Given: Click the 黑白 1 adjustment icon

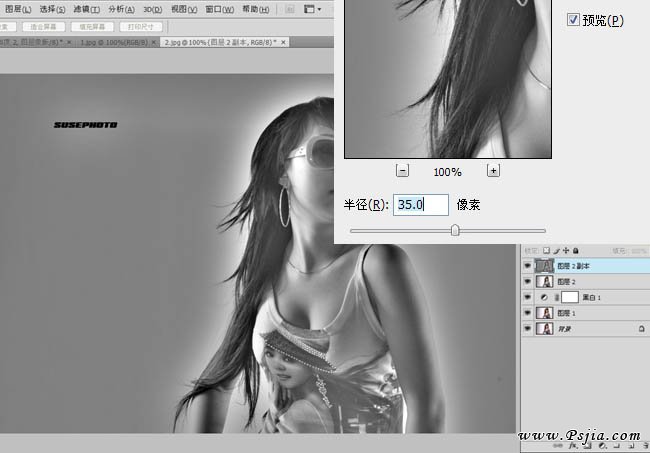Looking at the screenshot, I should pos(544,297).
